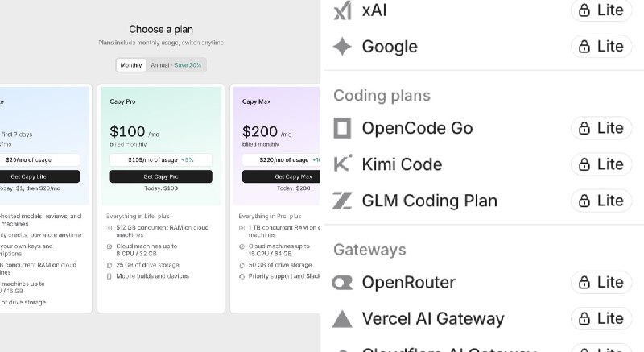The width and height of the screenshot is (644, 352).
Task: Click the Get Copy Pro button
Action: (x=161, y=176)
